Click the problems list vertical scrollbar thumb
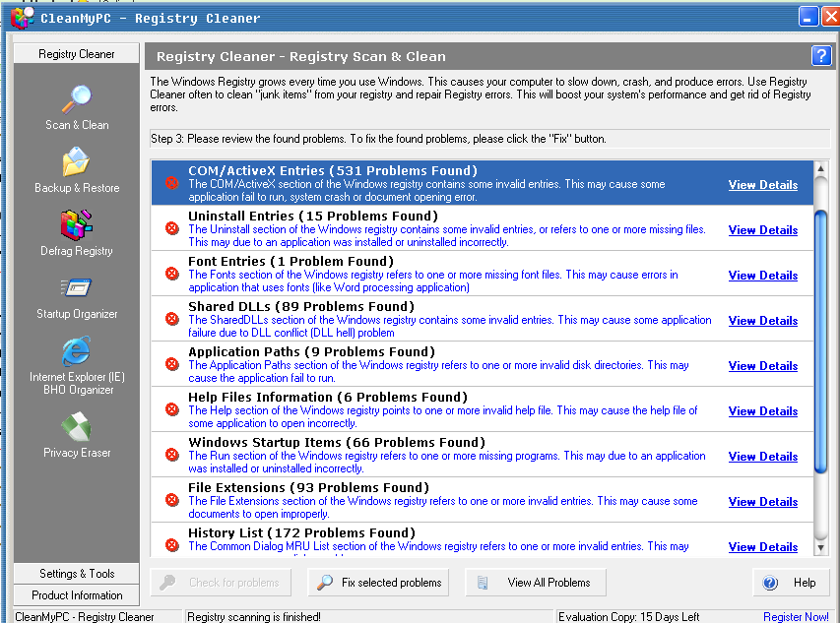Screen dimensions: 840x623 (820, 342)
